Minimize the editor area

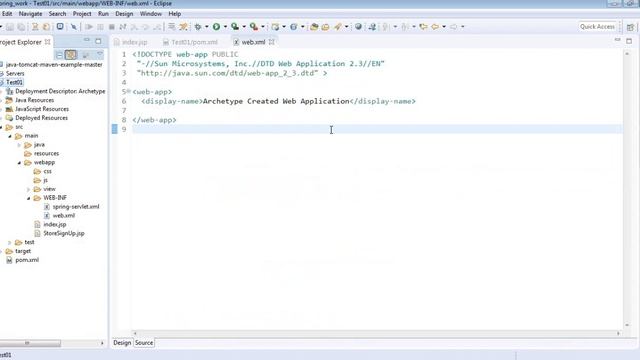pyautogui.click(x=618, y=40)
